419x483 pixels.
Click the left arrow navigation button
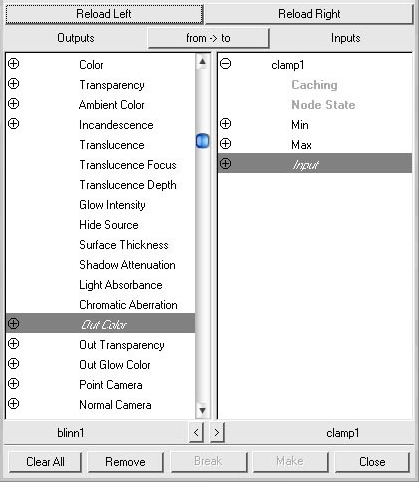pyautogui.click(x=196, y=433)
